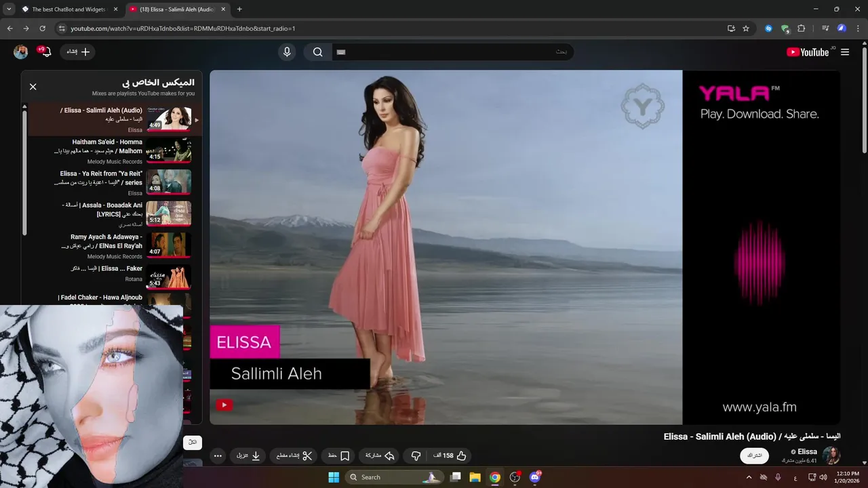The height and width of the screenshot is (488, 868).
Task: Save video with bookmark icon
Action: pyautogui.click(x=339, y=456)
